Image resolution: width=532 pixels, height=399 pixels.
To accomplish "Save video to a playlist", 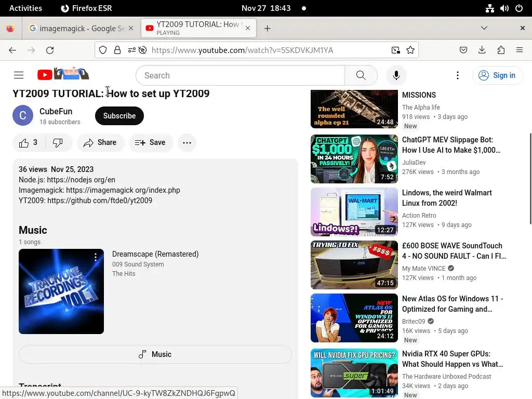I will tap(151, 142).
